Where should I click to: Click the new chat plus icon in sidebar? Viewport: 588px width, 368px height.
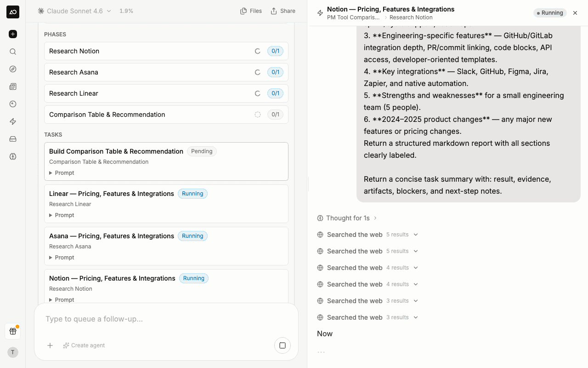click(x=13, y=34)
